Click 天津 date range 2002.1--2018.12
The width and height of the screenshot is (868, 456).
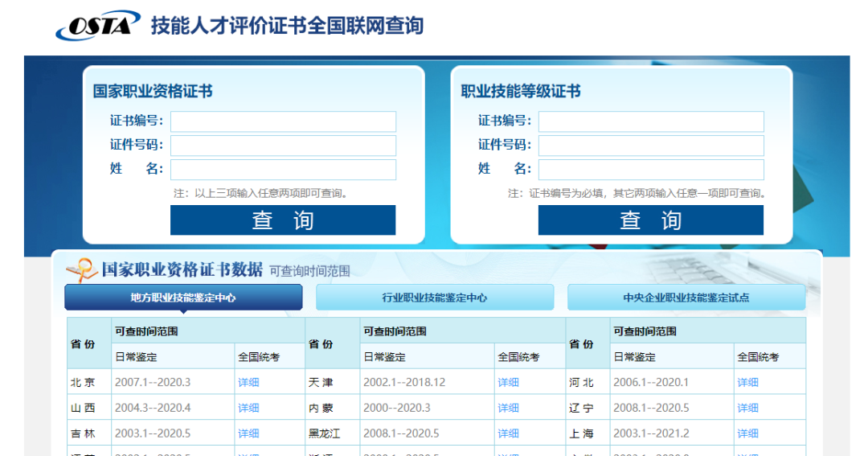tap(404, 382)
